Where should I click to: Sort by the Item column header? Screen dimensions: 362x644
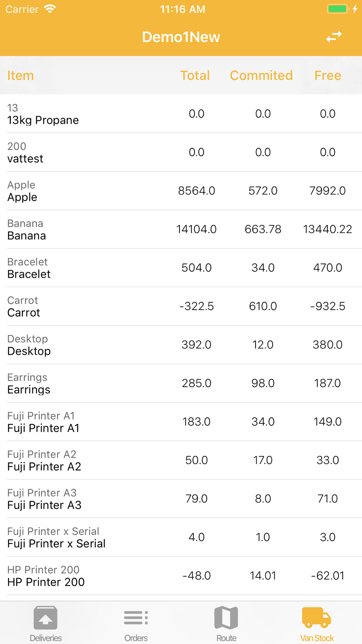point(21,75)
